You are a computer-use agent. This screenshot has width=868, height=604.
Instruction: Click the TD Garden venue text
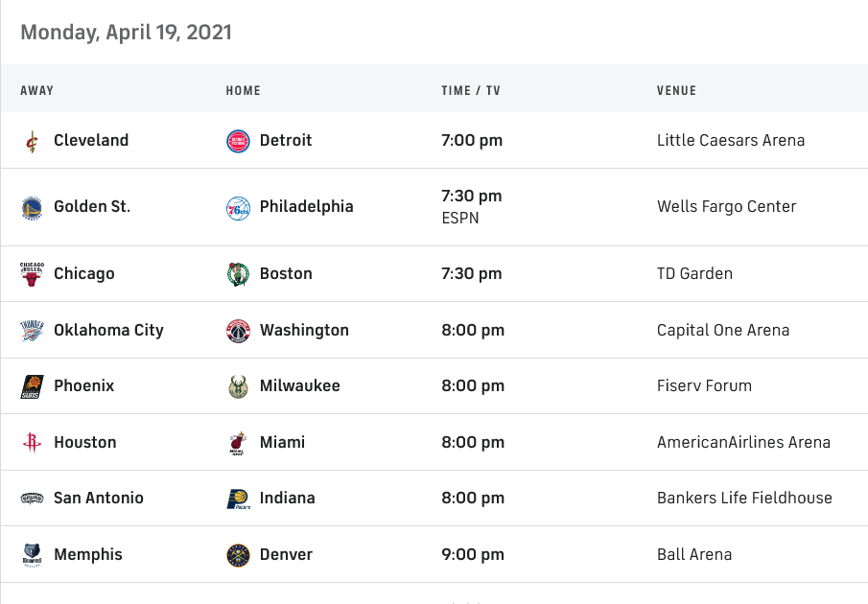tap(694, 274)
